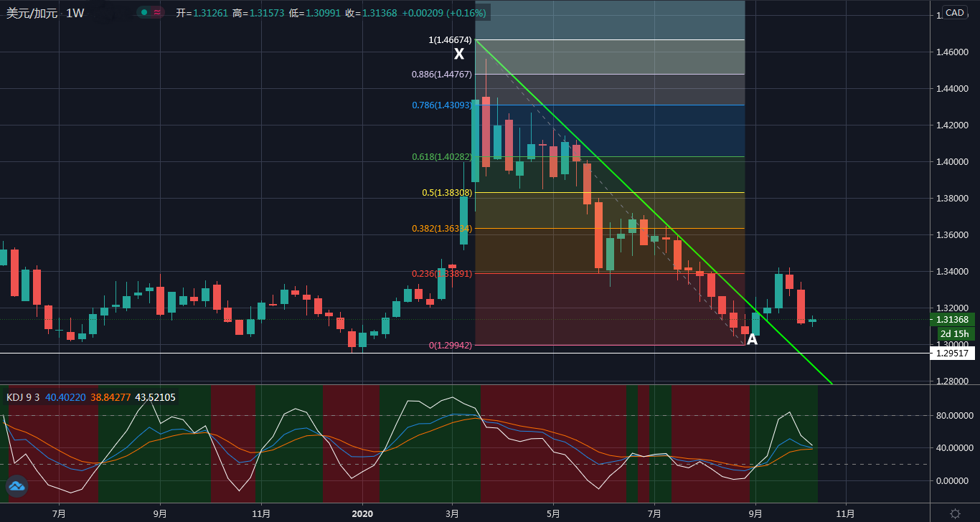
Task: Select the X point label
Action: click(459, 54)
